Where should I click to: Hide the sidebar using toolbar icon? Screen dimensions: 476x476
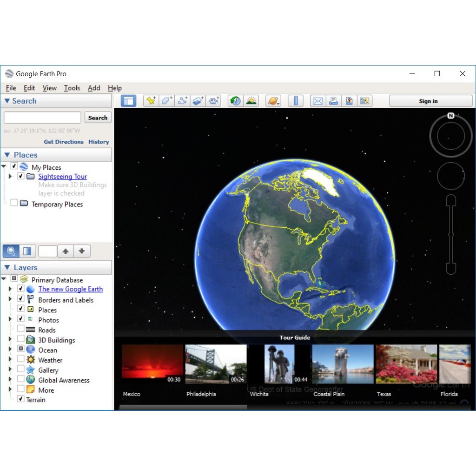coord(129,101)
